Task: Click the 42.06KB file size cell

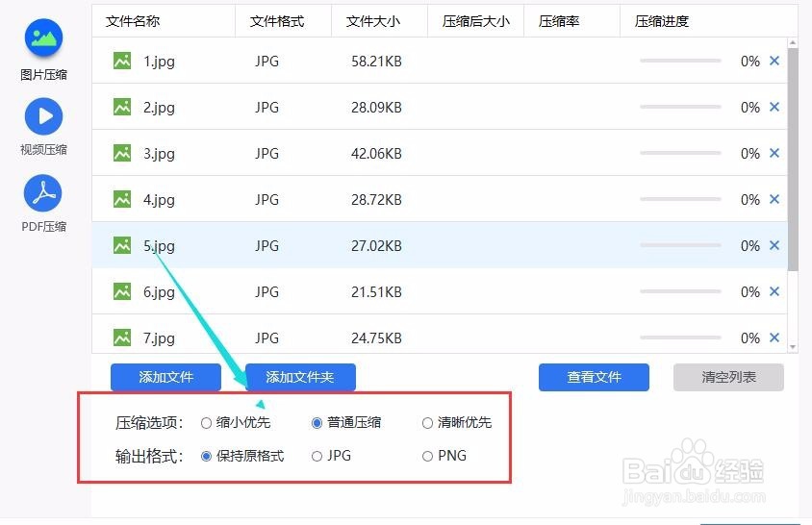Action: click(376, 153)
